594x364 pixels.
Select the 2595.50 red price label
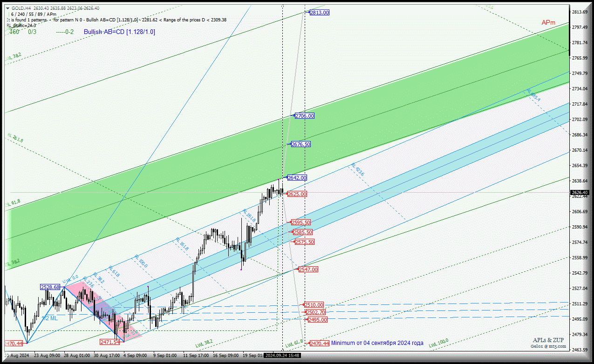(300, 222)
